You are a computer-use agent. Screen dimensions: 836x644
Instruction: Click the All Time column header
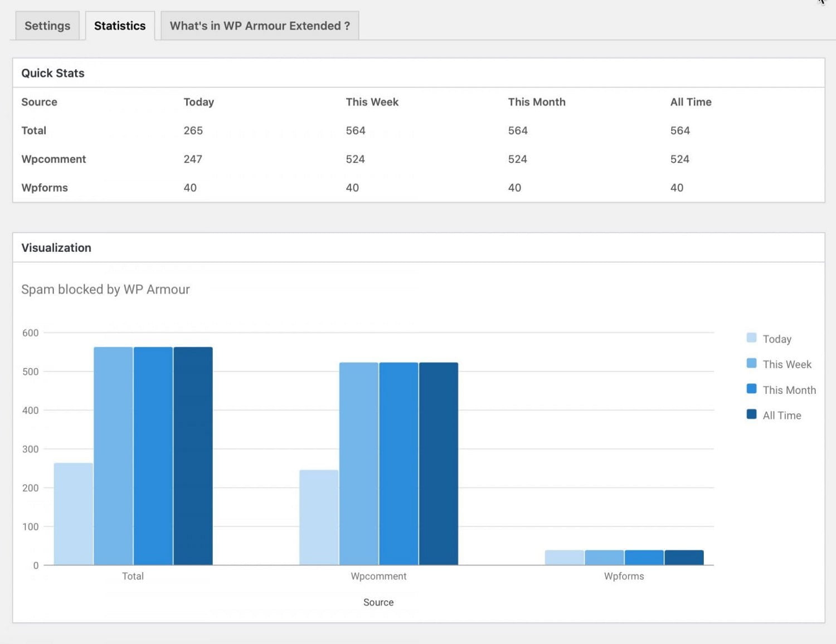[691, 102]
